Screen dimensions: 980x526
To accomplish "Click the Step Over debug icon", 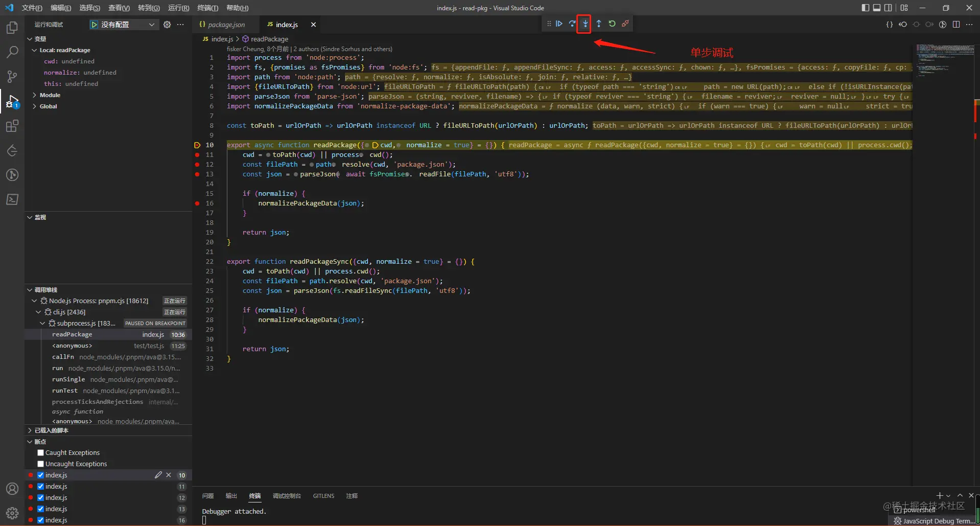I will [x=572, y=24].
